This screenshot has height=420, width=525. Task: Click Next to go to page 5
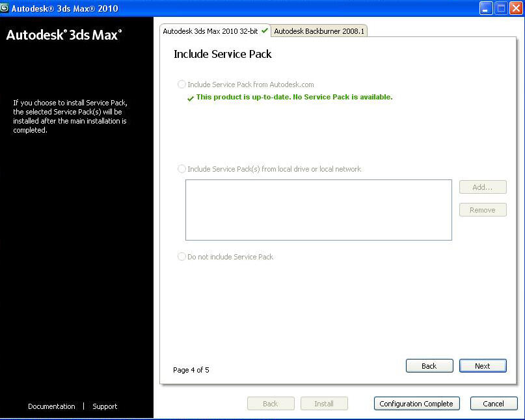click(483, 366)
